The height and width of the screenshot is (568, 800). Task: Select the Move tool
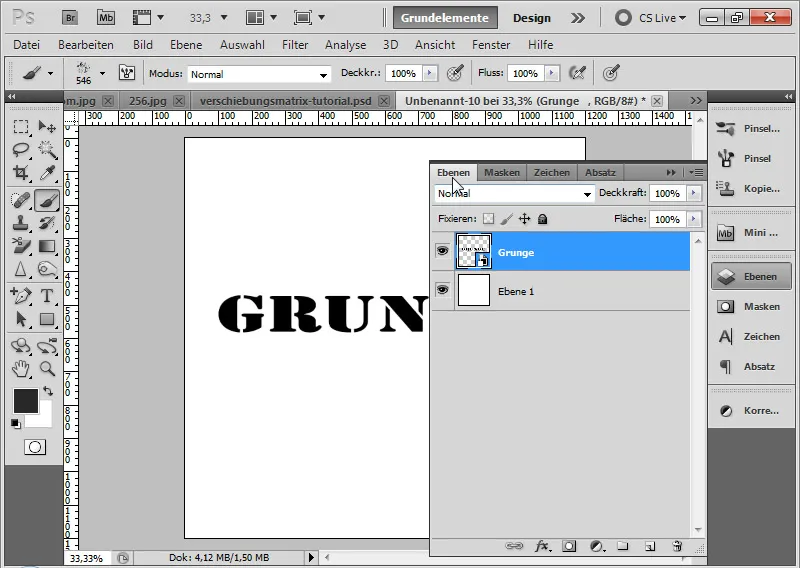pyautogui.click(x=47, y=126)
